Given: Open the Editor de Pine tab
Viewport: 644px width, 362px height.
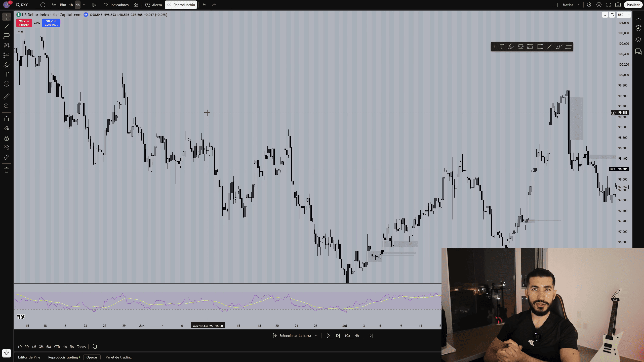Looking at the screenshot, I should click(x=29, y=357).
